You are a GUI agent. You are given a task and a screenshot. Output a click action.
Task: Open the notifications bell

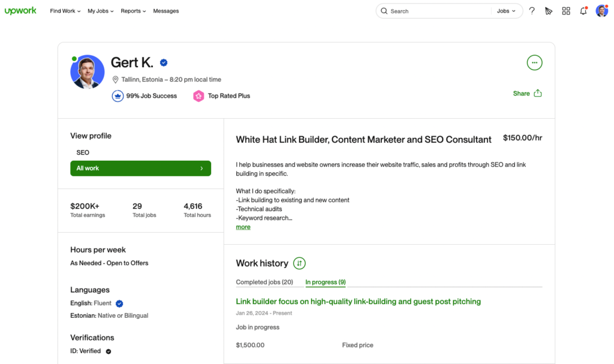coord(583,11)
